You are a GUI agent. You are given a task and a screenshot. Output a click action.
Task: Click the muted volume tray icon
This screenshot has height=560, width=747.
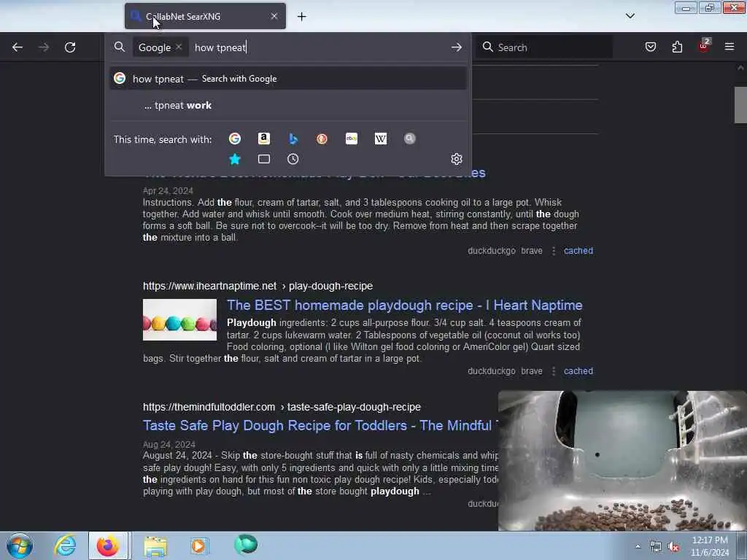pyautogui.click(x=673, y=547)
